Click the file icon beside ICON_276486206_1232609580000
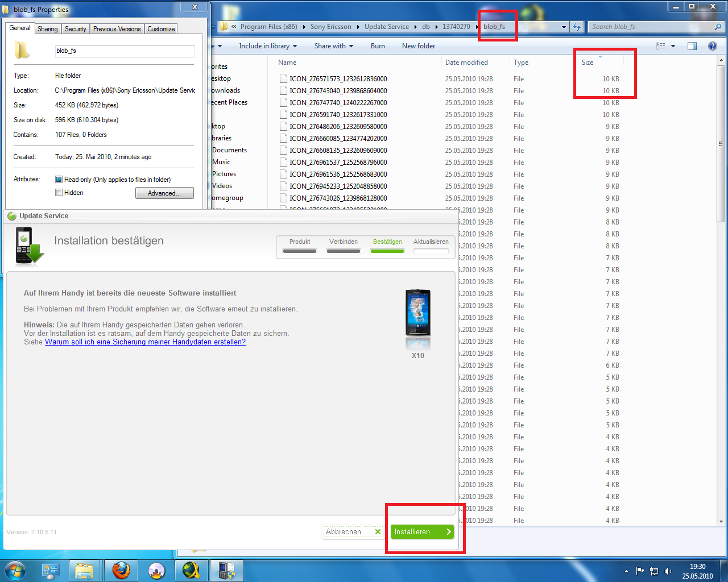The height and width of the screenshot is (582, 728). coord(283,127)
